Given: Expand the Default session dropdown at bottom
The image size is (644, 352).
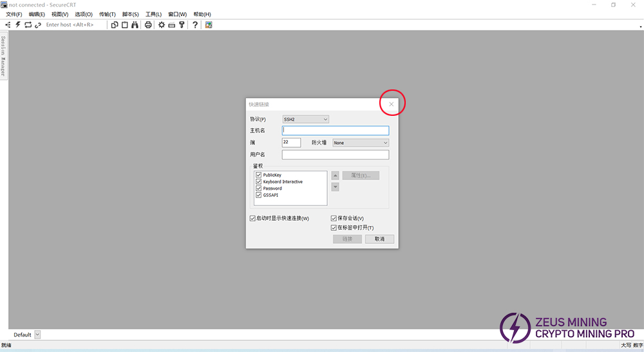Looking at the screenshot, I should pyautogui.click(x=37, y=335).
